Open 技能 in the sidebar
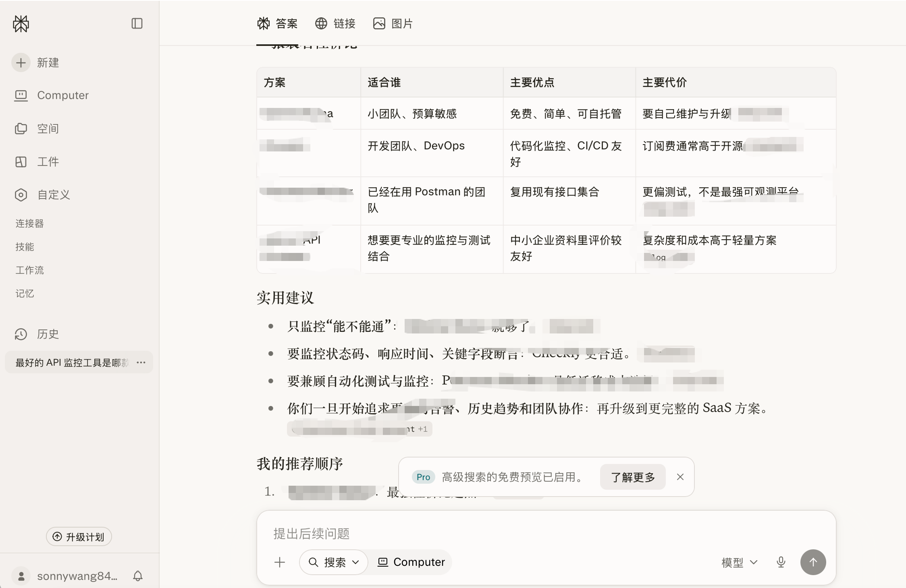This screenshot has height=588, width=906. 25,247
